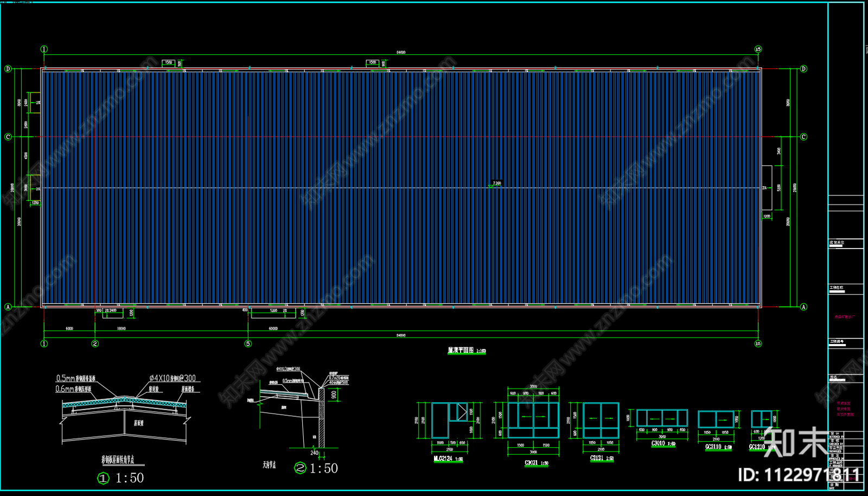This screenshot has height=496, width=868.
Task: Click the MLC2124 door-window elevation drawing
Action: tap(450, 420)
